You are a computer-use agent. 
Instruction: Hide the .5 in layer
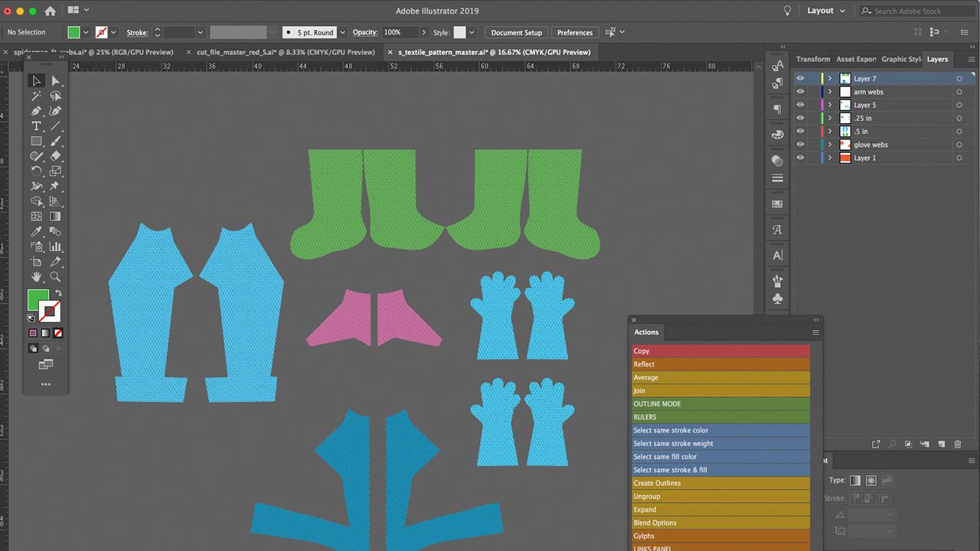click(x=800, y=132)
